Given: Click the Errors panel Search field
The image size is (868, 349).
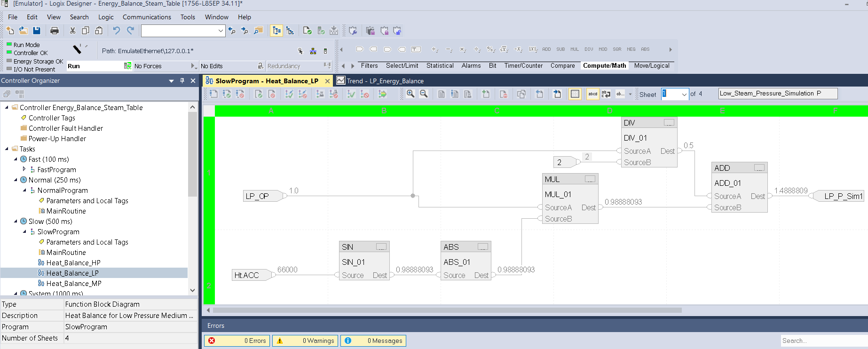Looking at the screenshot, I should pyautogui.click(x=824, y=341).
